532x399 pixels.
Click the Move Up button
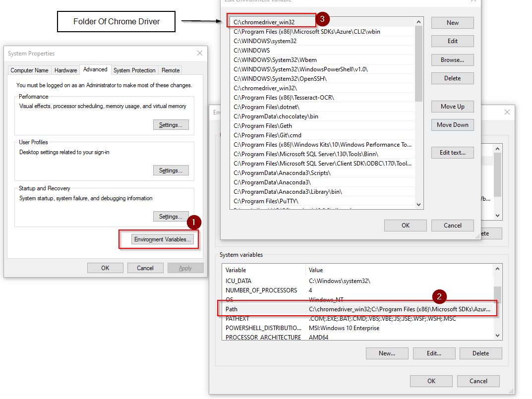453,107
